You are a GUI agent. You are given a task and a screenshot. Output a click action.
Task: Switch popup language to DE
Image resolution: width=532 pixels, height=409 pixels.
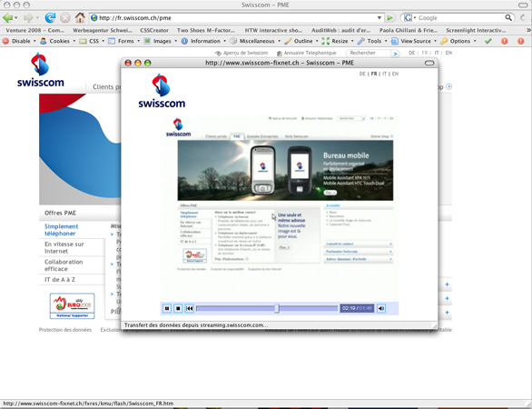pyautogui.click(x=362, y=74)
